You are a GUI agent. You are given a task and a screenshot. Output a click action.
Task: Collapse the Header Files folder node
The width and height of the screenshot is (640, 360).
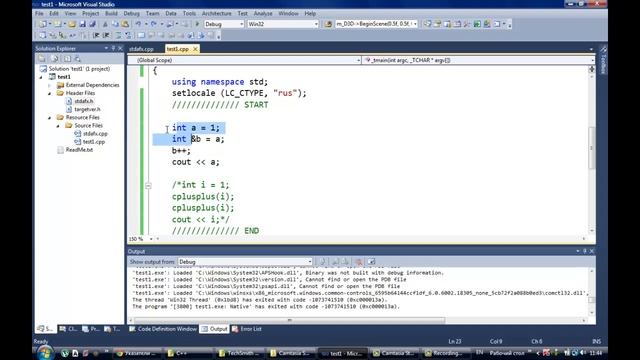(50, 93)
